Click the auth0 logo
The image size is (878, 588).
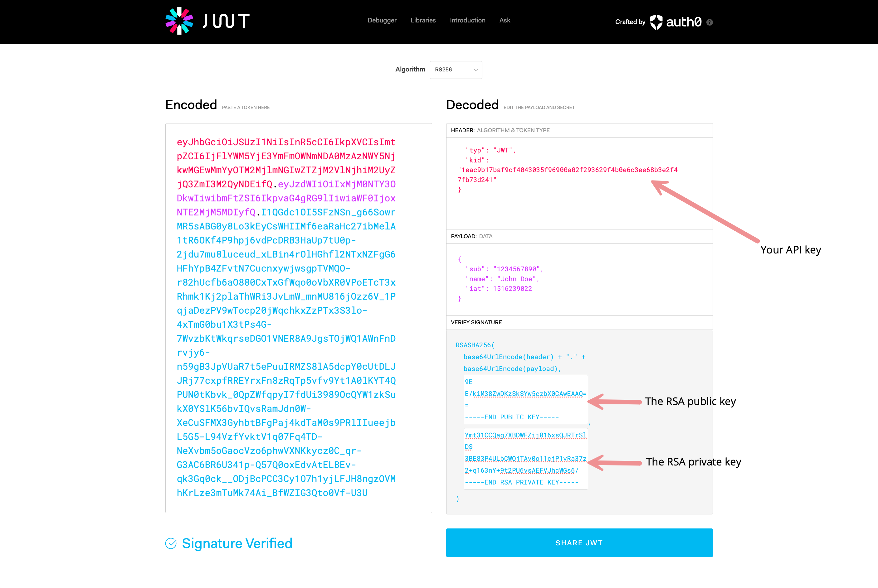pyautogui.click(x=676, y=22)
